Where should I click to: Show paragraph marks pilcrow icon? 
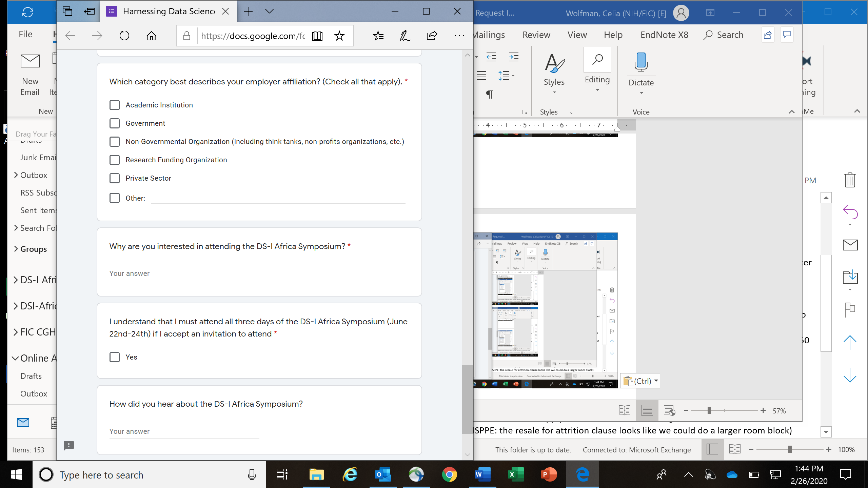pos(489,94)
